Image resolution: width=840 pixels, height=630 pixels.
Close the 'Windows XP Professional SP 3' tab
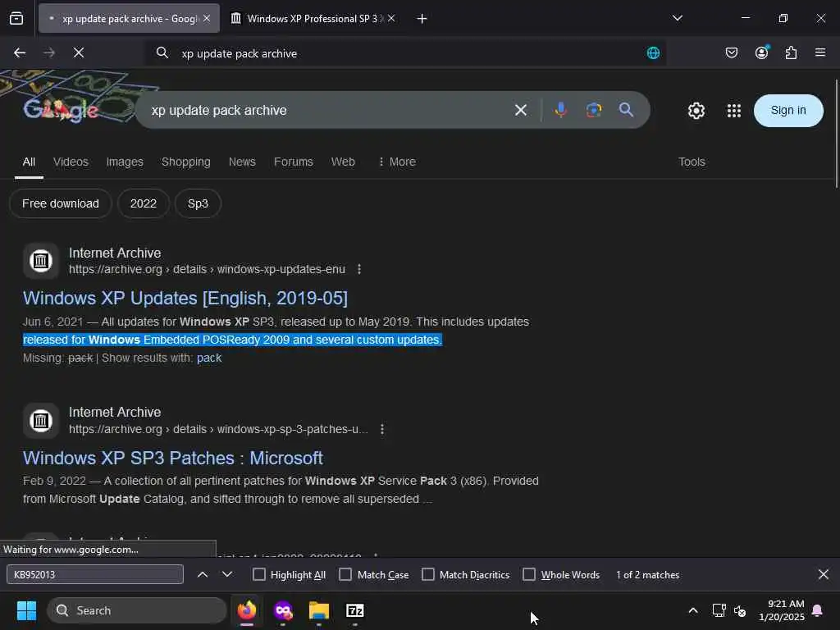click(391, 19)
